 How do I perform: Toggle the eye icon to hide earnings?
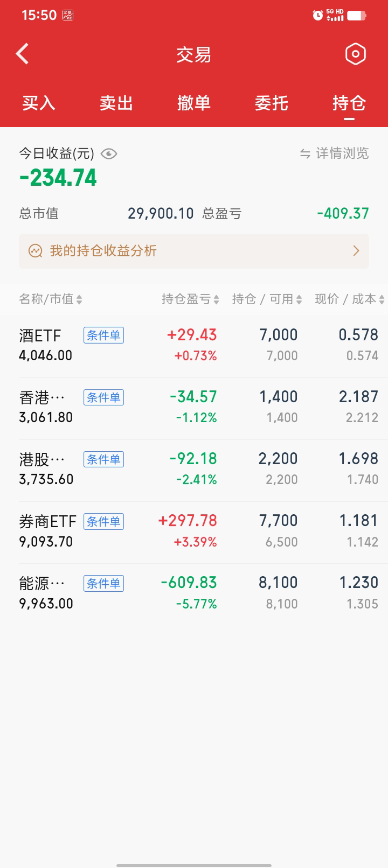[109, 154]
